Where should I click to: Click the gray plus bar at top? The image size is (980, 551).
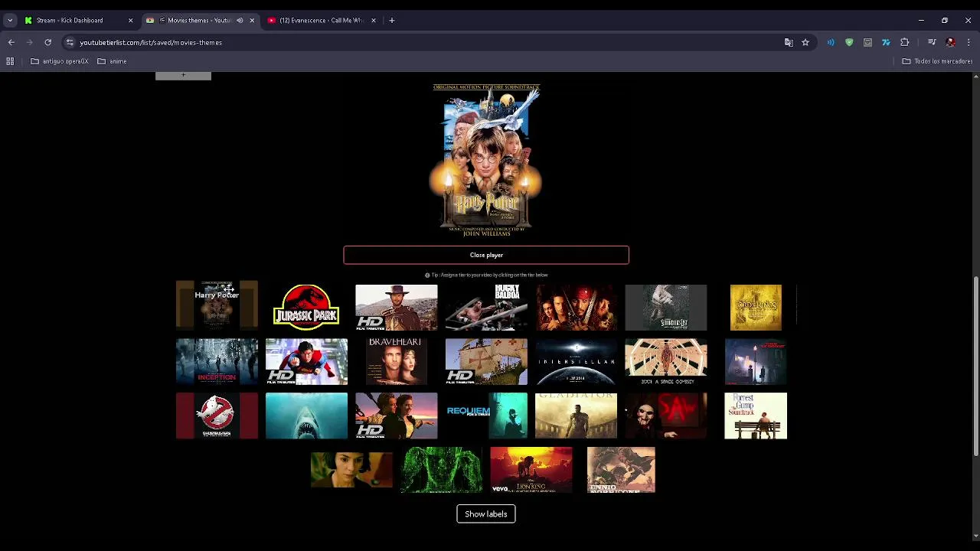pos(183,75)
